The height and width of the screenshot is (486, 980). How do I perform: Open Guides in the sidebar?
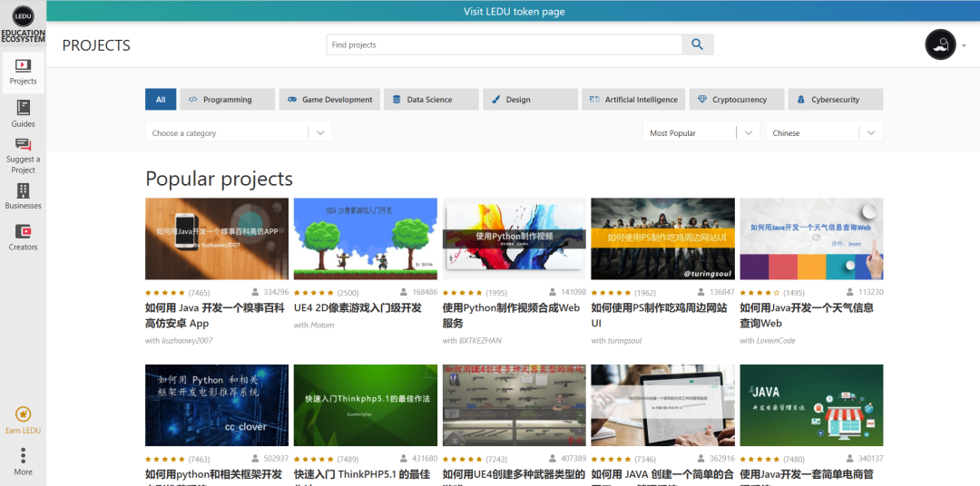point(23,114)
